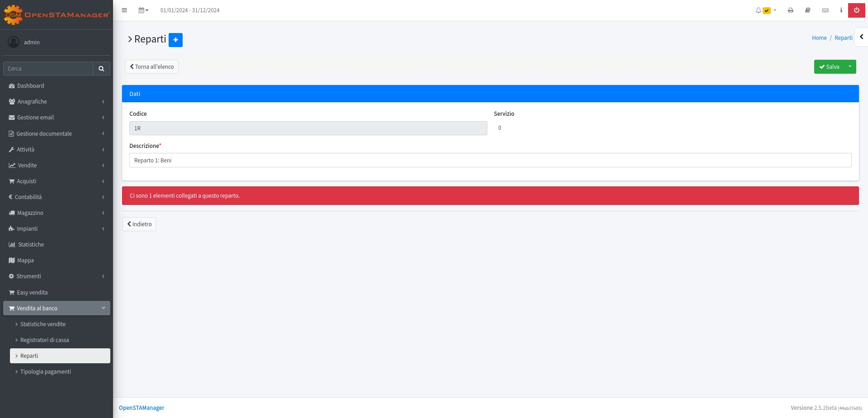Open the Dashboard menu item
Viewport: 868px width, 418px height.
point(31,86)
